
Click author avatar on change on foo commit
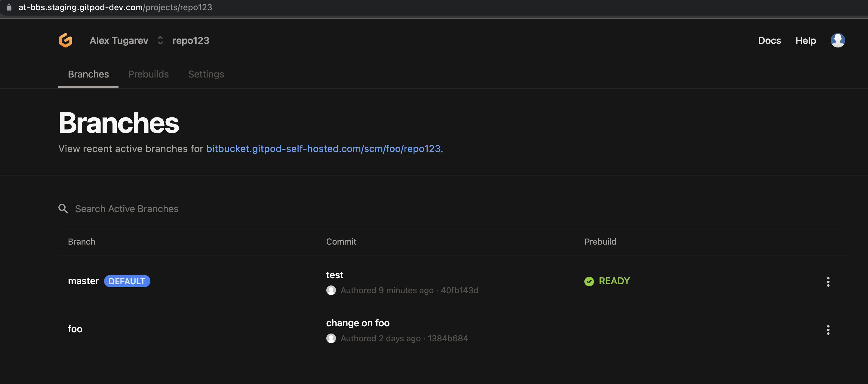[331, 339]
